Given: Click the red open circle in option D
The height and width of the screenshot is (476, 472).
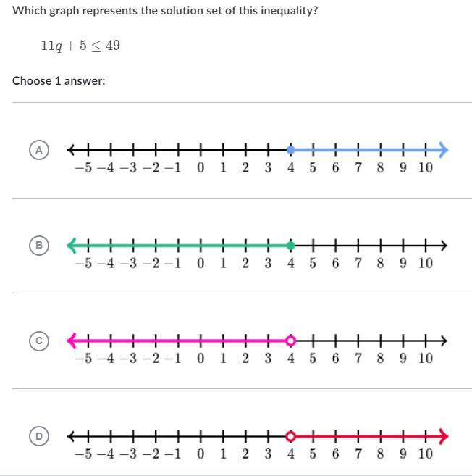Looking at the screenshot, I should (290, 436).
